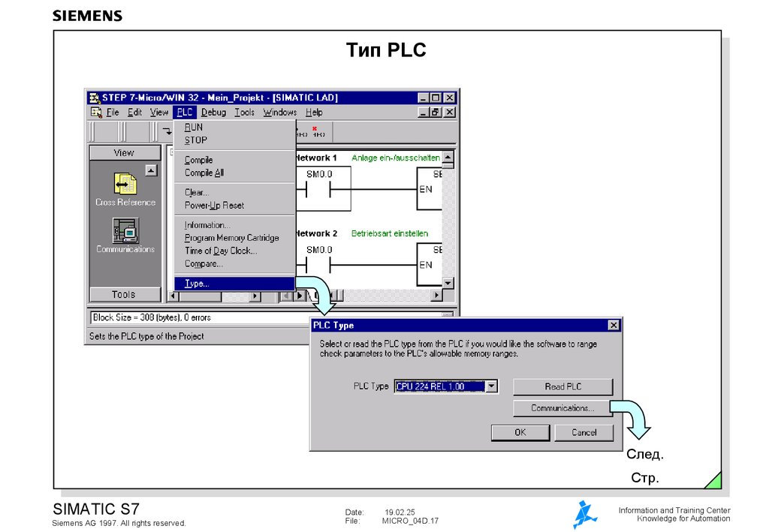
Task: Click the PLC menu
Action: click(185, 113)
